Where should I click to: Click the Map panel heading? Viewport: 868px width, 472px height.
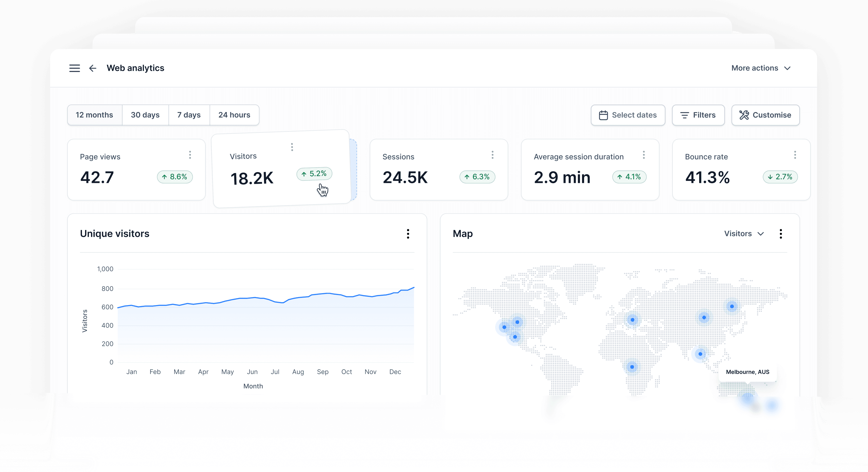tap(463, 234)
